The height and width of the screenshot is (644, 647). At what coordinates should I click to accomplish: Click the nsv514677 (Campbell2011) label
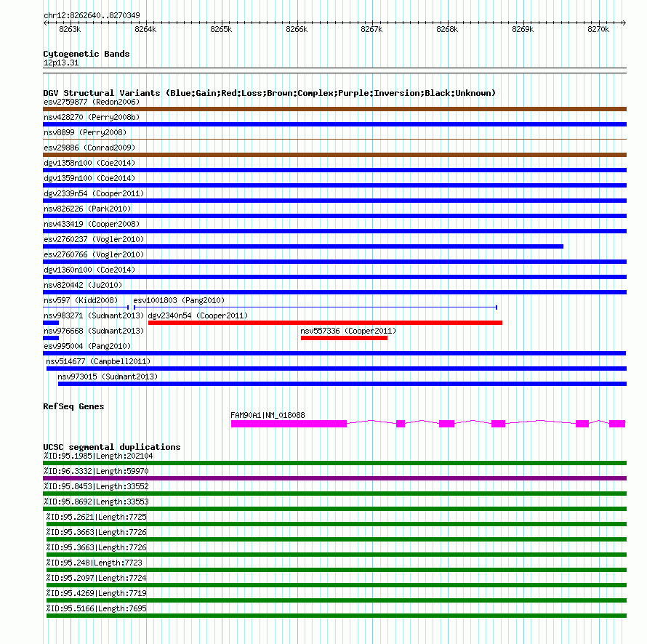point(98,361)
